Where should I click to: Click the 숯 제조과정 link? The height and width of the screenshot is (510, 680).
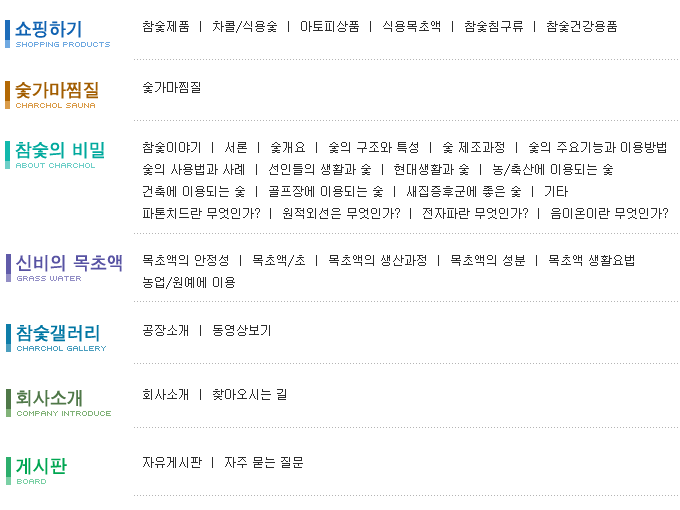474,147
